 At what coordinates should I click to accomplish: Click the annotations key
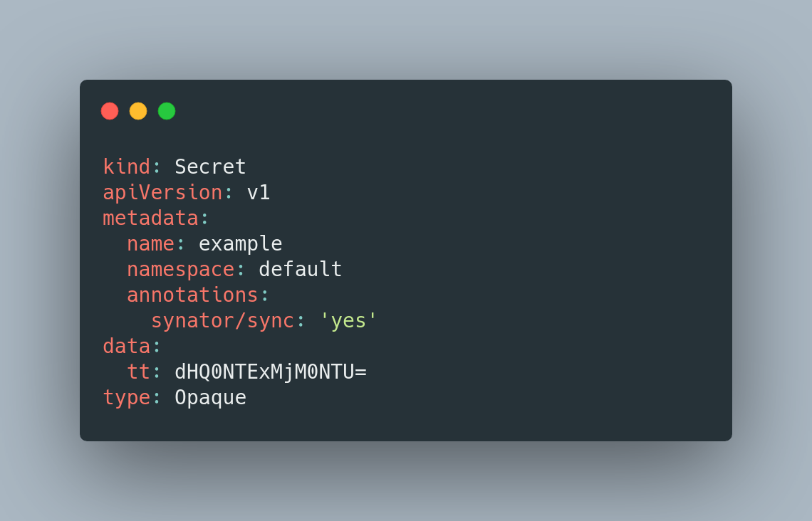[192, 295]
